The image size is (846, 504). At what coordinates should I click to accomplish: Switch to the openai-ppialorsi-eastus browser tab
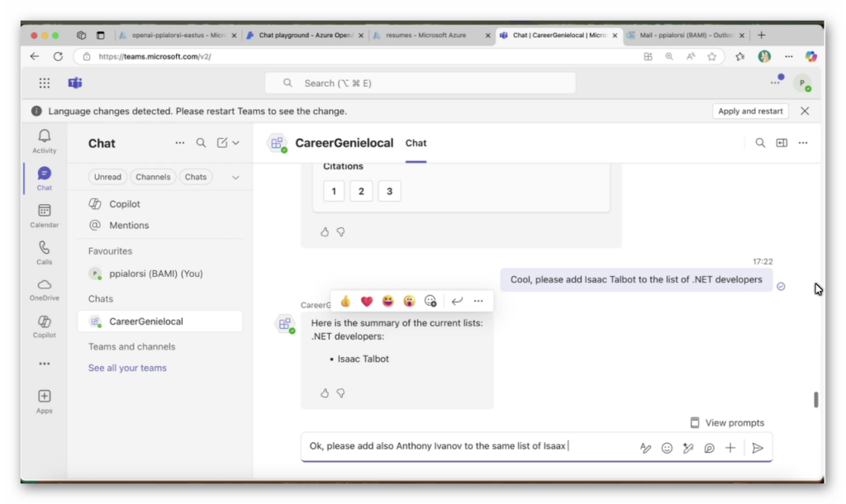click(x=178, y=35)
